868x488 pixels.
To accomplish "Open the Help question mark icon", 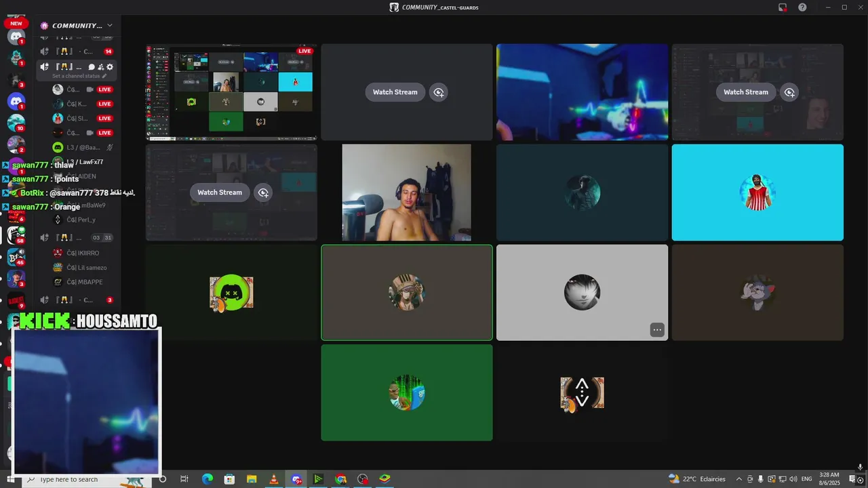I will coord(802,7).
